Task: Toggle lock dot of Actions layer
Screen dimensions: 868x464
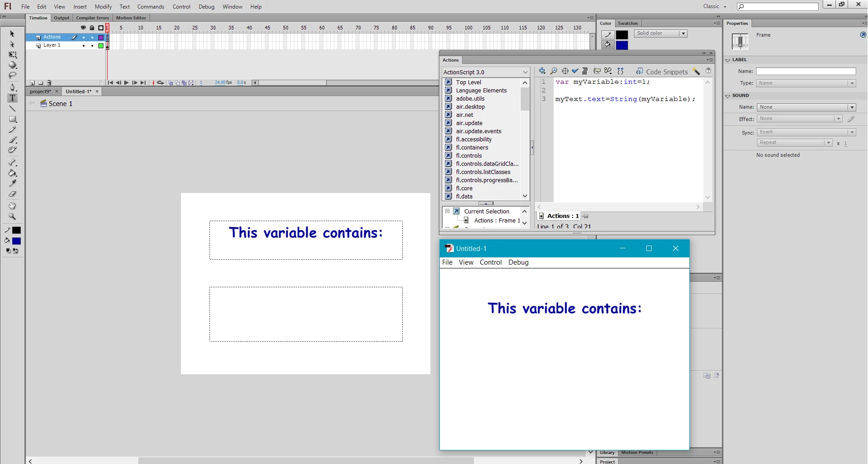Action: pos(92,37)
